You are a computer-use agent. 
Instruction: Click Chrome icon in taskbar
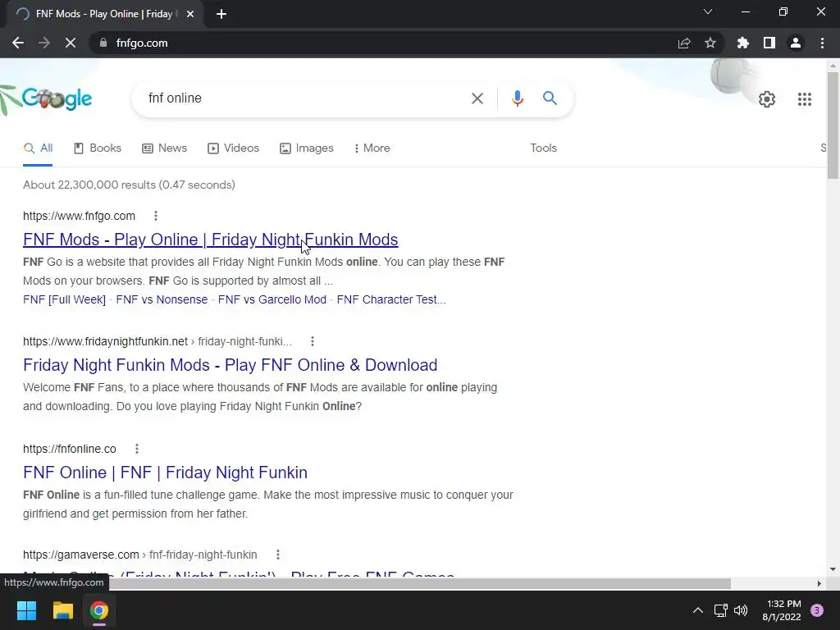[98, 610]
